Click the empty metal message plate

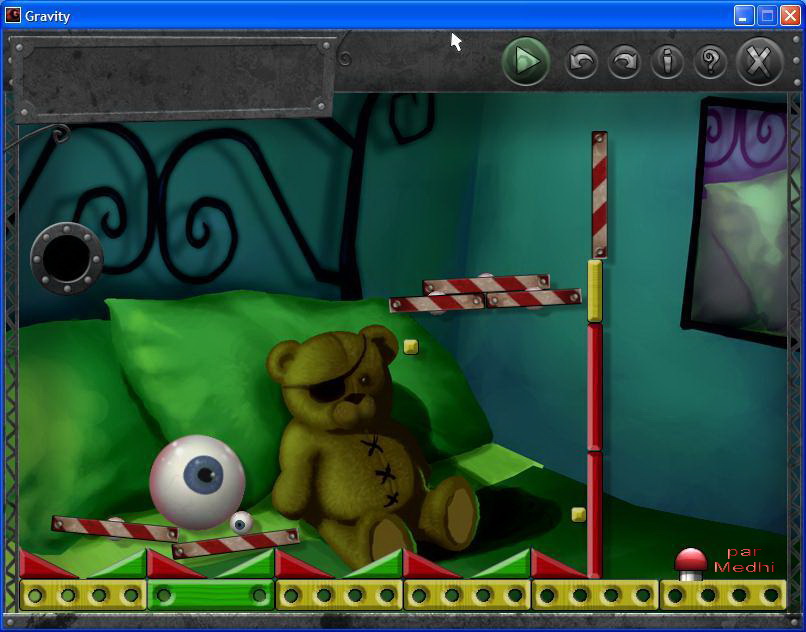coord(173,78)
